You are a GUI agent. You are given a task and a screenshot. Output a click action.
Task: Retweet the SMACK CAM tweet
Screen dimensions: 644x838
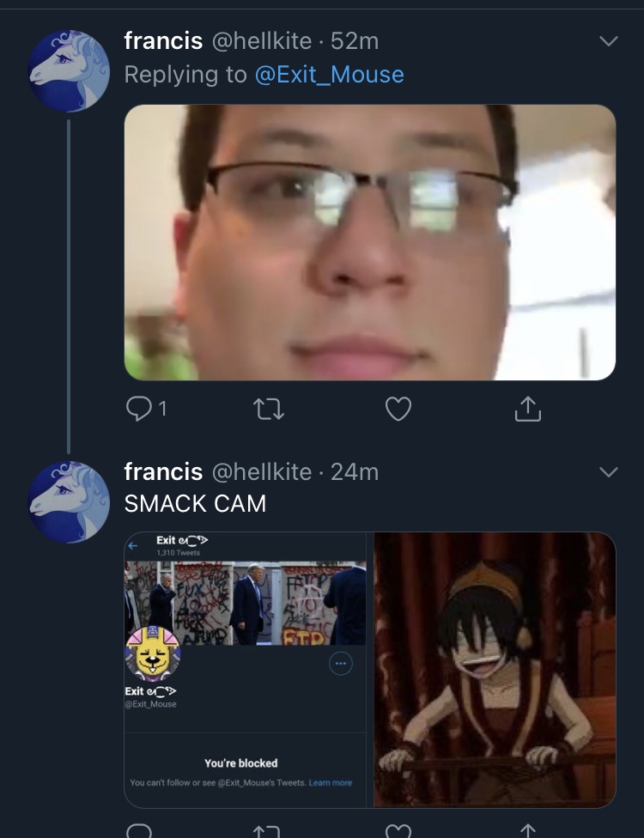click(267, 831)
